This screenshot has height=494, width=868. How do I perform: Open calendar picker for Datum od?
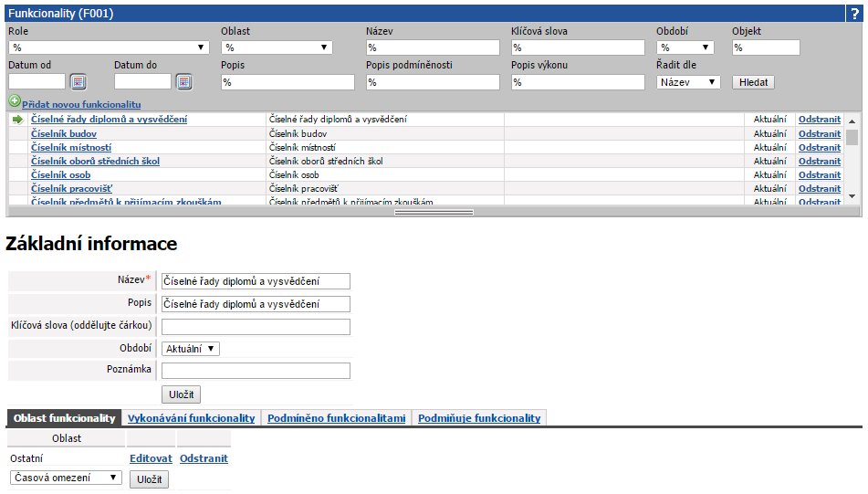pyautogui.click(x=78, y=82)
